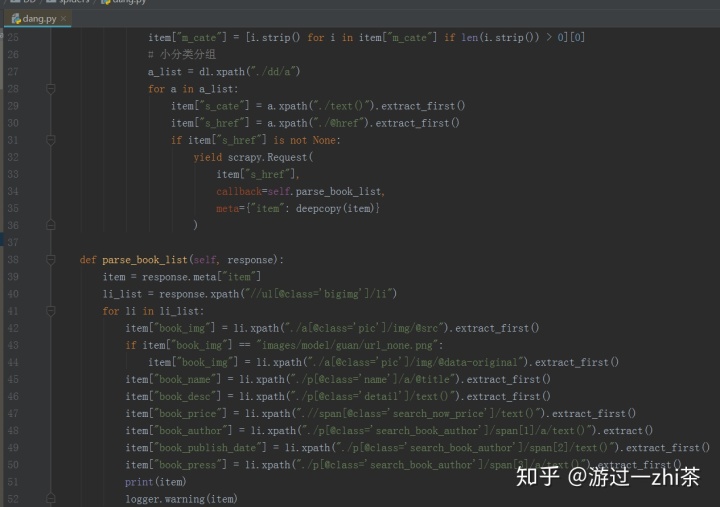Screen dimensions: 720x507
Task: Click the closing parenthesis on line 36
Action: point(196,225)
